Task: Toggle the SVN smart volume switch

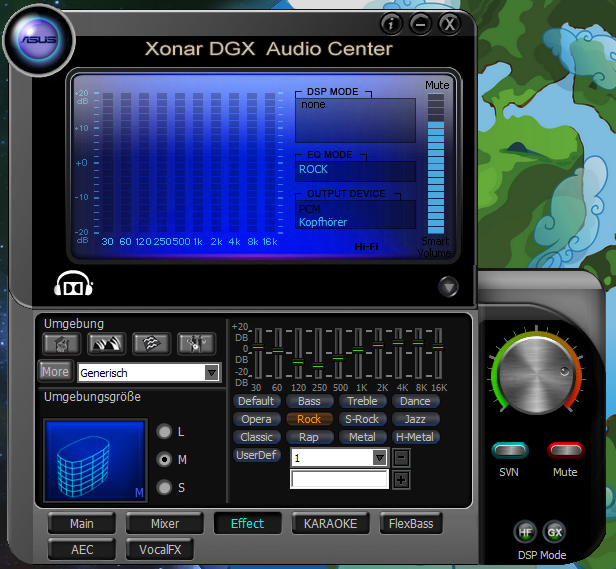Action: click(x=510, y=450)
